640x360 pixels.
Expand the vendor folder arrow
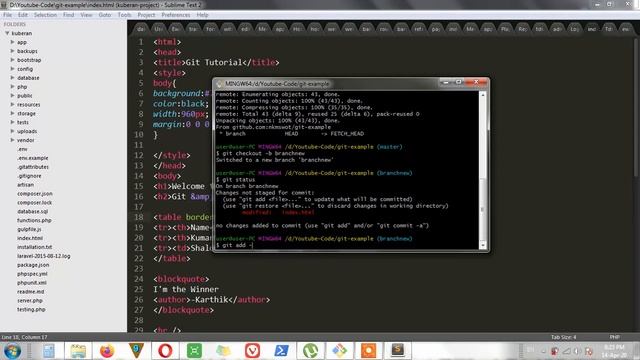tap(13, 140)
